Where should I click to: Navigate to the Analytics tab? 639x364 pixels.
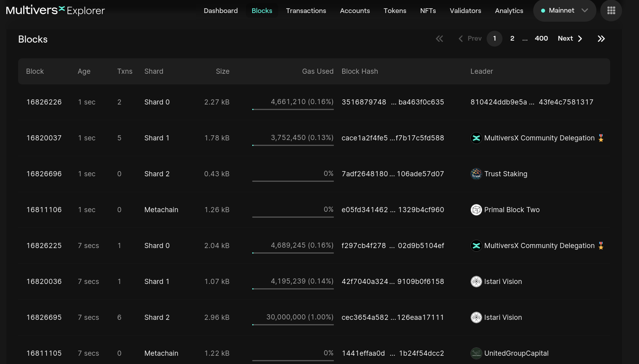pyautogui.click(x=509, y=11)
